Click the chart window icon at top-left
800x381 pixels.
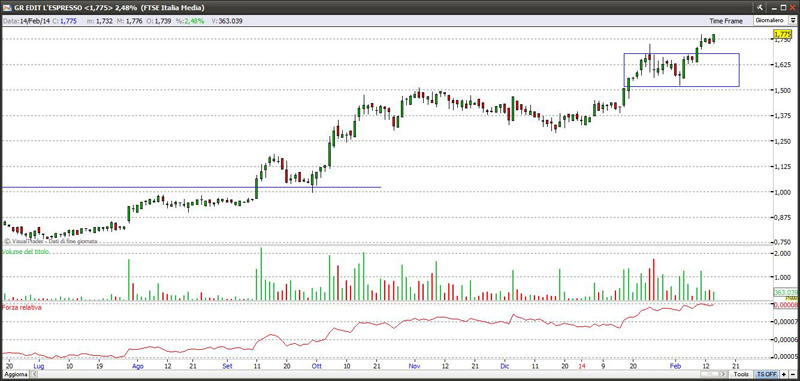pyautogui.click(x=6, y=7)
